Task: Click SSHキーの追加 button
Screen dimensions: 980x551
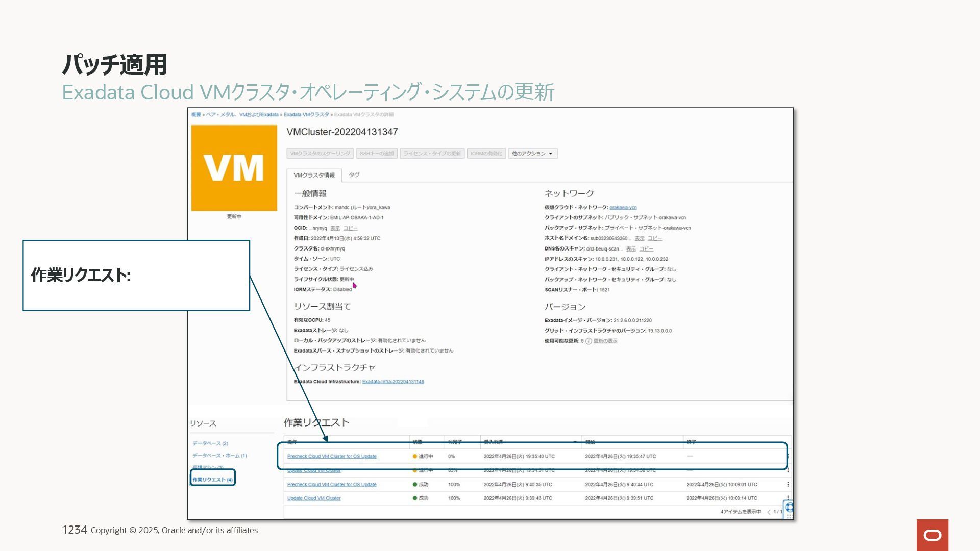Action: 377,154
